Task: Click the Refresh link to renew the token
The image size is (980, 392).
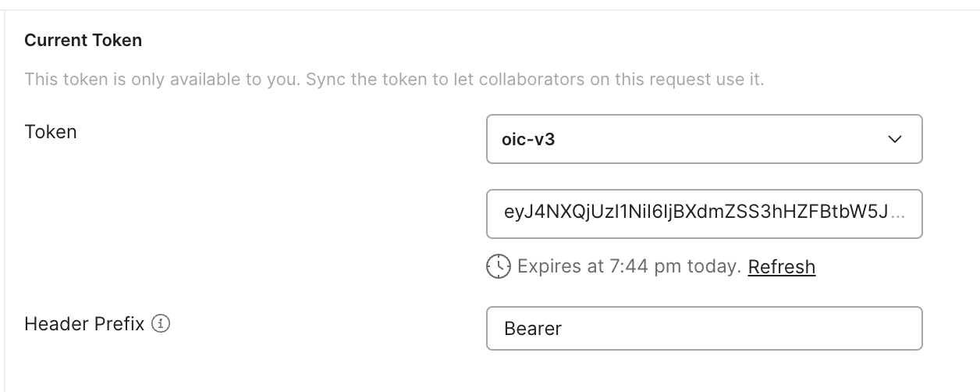Action: [x=781, y=267]
